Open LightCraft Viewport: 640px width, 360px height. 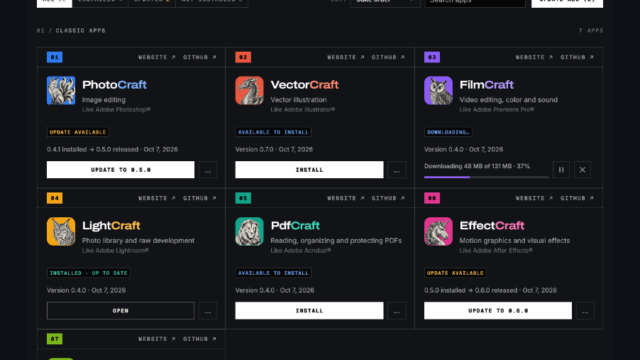[x=120, y=311]
